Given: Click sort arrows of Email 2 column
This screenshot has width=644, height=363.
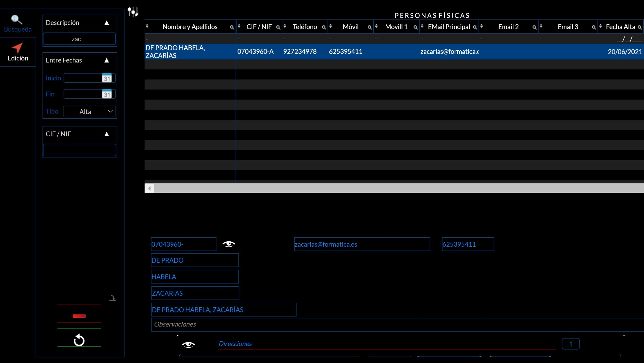Looking at the screenshot, I should point(482,26).
